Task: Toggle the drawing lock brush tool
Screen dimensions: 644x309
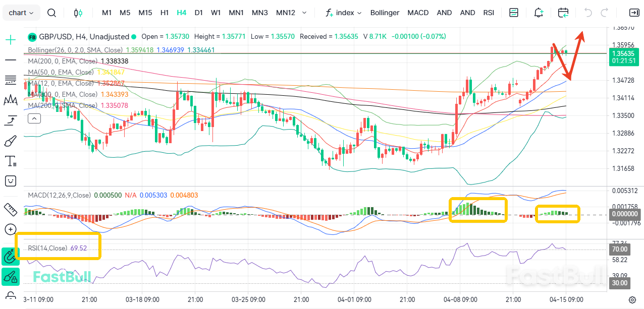Action: [10, 277]
